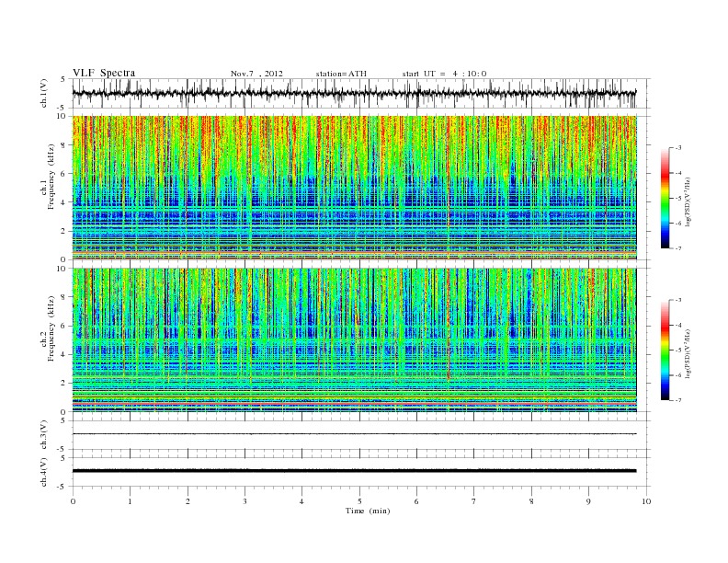This screenshot has height=563, width=728.
Task: Click the "2" kHz tick on ch.2 frequency axis
Action: point(63,384)
